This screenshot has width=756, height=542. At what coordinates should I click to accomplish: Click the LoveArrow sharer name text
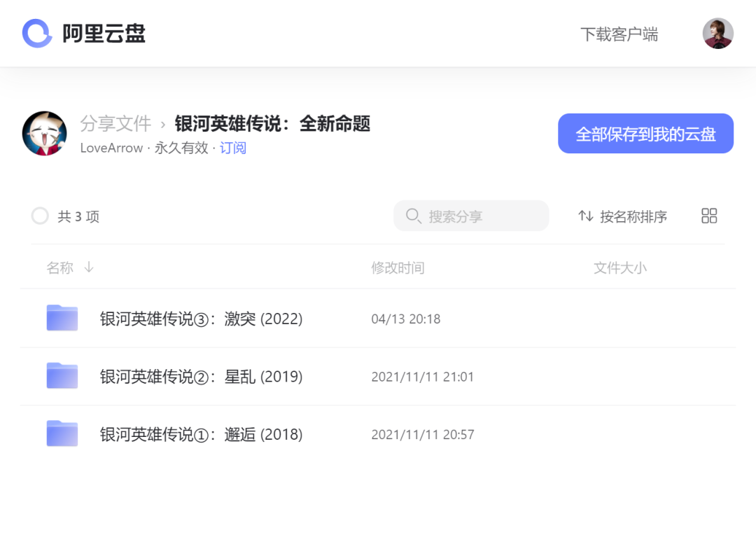[111, 148]
